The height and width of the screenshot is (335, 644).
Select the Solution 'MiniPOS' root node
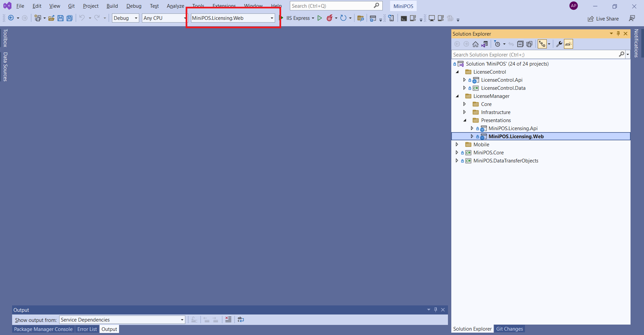507,64
